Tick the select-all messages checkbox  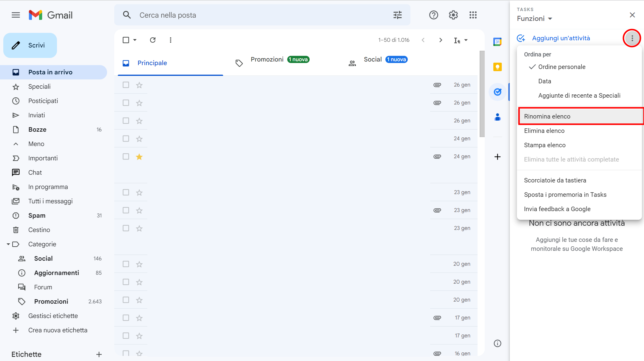coord(126,40)
